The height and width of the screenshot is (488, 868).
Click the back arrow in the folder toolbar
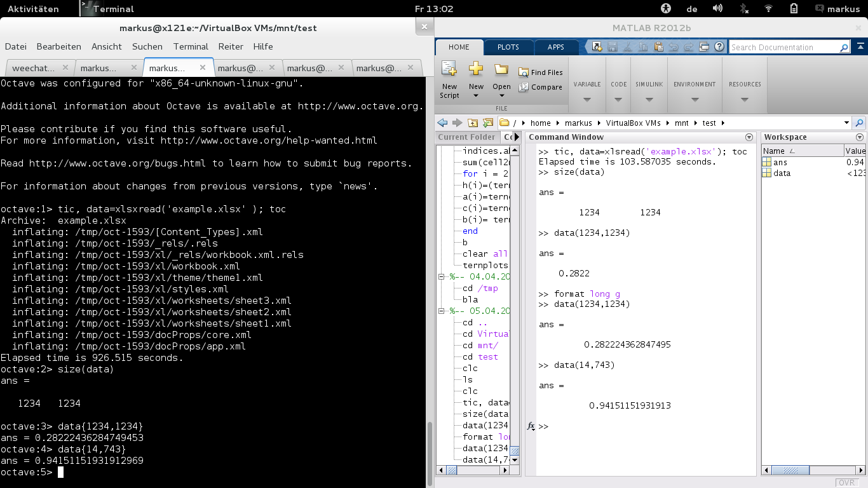pos(442,123)
